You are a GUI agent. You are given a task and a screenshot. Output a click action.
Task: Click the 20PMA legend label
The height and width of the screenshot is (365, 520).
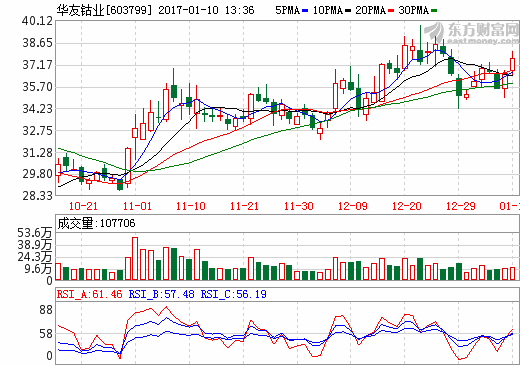click(371, 10)
